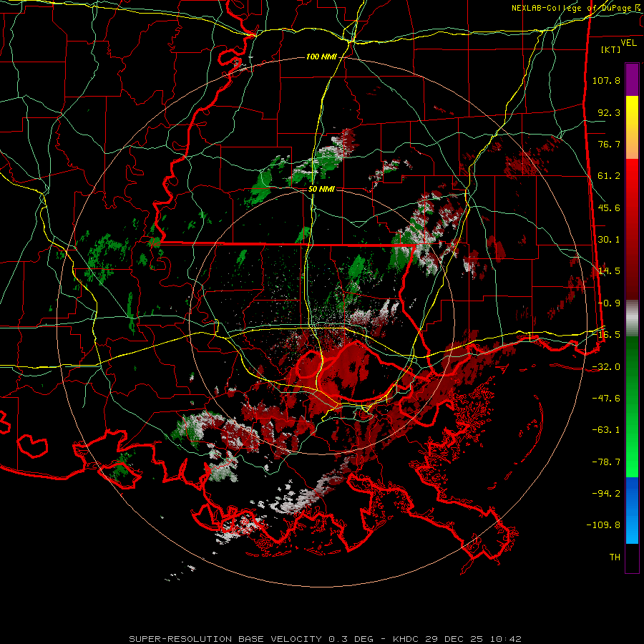Click the 61.2 value on velocity scale
The height and width of the screenshot is (644, 644).
609,176
